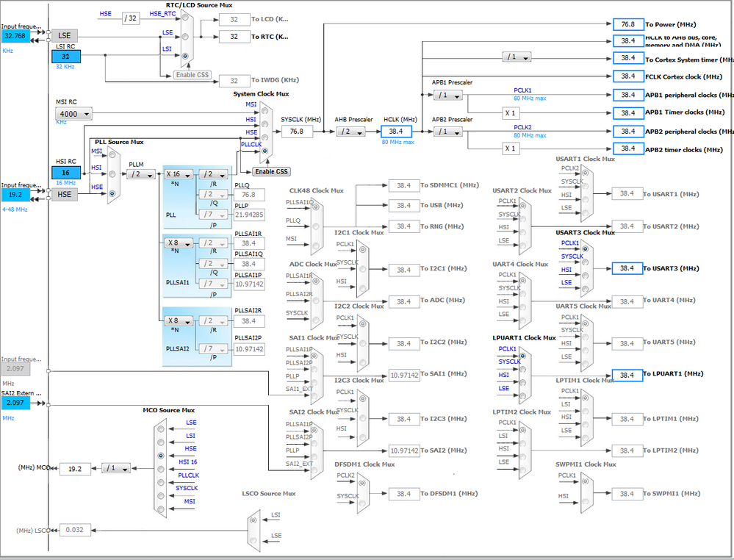Image resolution: width=734 pixels, height=560 pixels.
Task: Click the PLLP 21.94285 value box
Action: tap(249, 215)
